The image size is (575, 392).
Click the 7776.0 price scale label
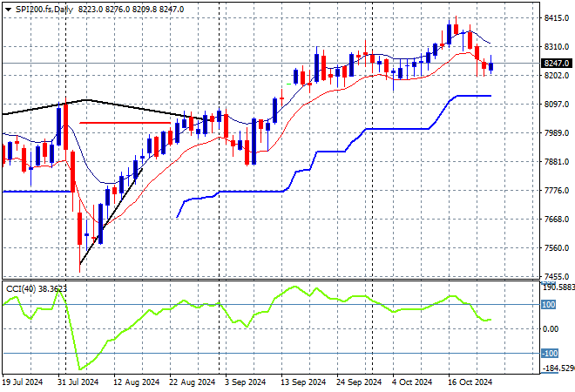click(557, 191)
